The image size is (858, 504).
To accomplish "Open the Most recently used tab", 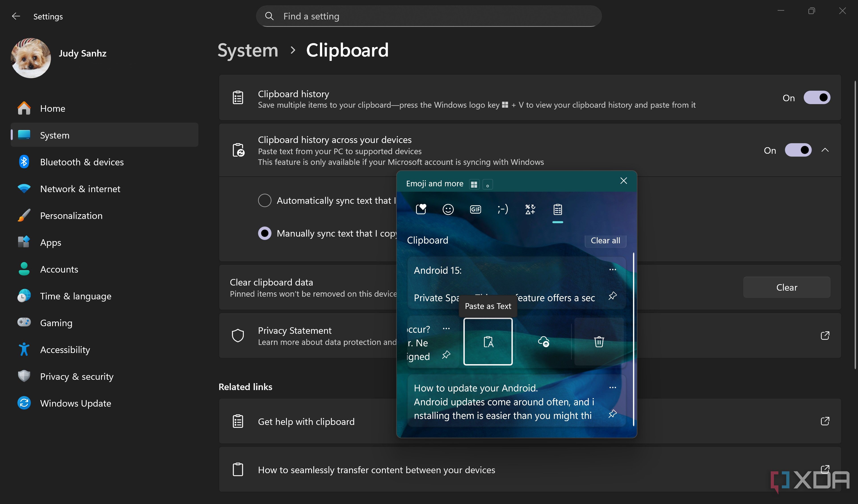I will click(421, 209).
